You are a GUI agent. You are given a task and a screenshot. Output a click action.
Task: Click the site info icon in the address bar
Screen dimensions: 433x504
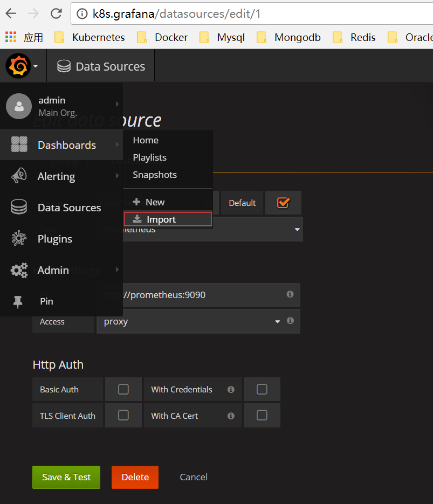pos(82,14)
